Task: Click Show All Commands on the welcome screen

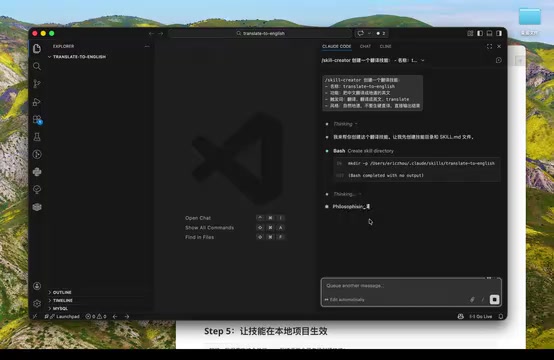Action: coord(209,228)
